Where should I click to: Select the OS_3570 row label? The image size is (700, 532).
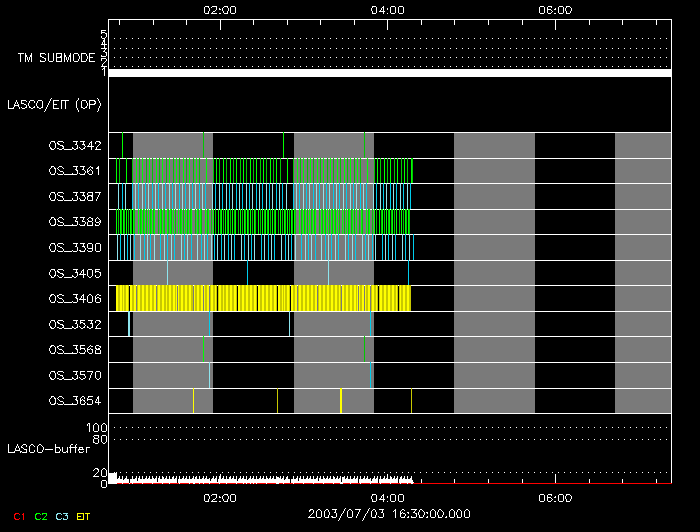tap(75, 375)
